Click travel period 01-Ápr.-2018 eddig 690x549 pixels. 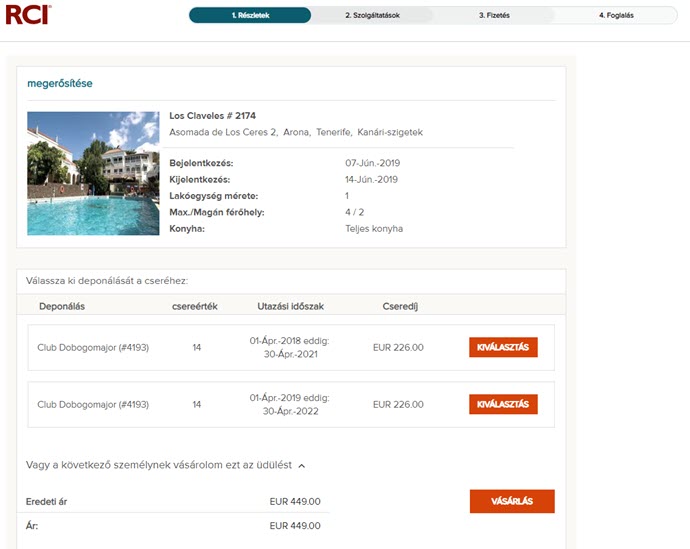coord(289,341)
